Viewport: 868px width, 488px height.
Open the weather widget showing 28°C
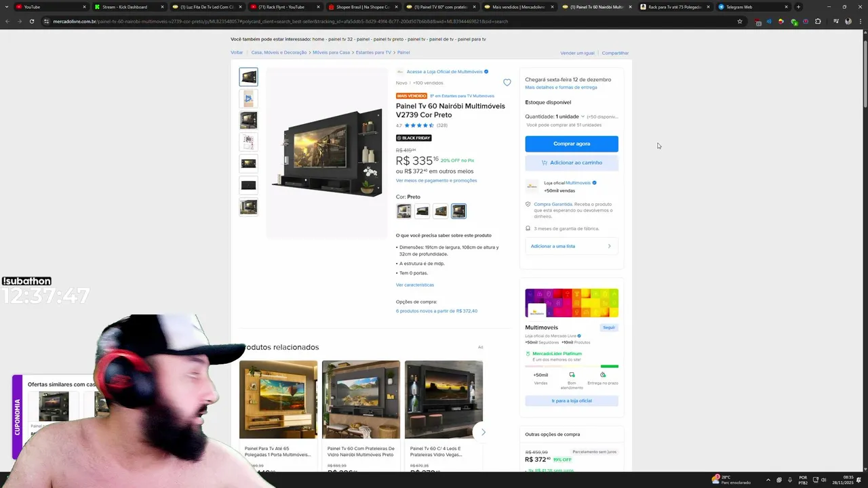(732, 480)
